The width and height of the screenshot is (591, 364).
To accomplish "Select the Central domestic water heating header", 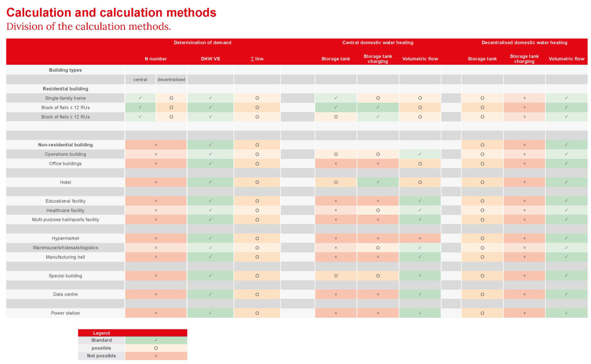I will pyautogui.click(x=378, y=43).
